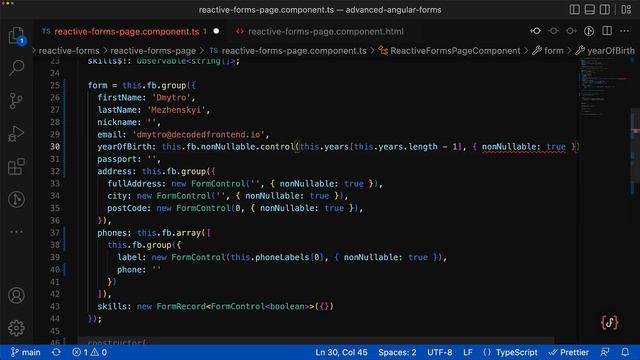Click the run play icon in editor toolbar
The width and height of the screenshot is (640, 360).
pos(589,31)
